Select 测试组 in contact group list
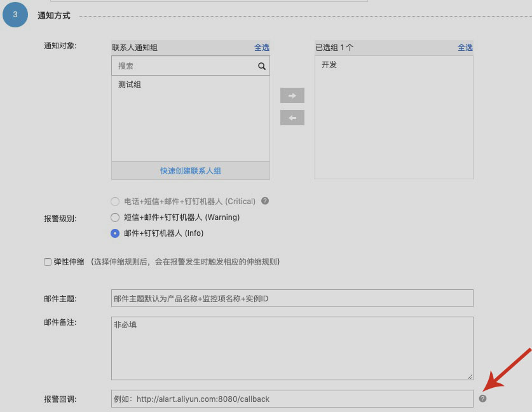Viewport: 532px width, 412px height. (x=130, y=85)
